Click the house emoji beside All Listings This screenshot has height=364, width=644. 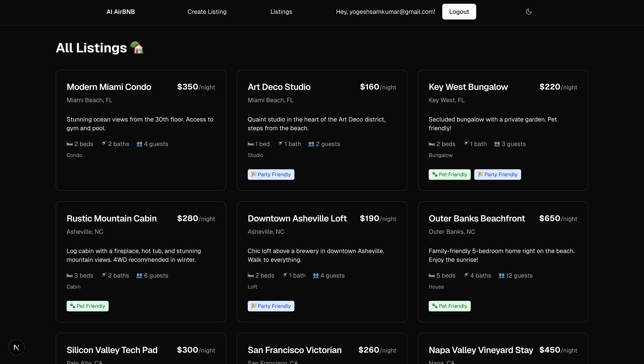coord(137,48)
